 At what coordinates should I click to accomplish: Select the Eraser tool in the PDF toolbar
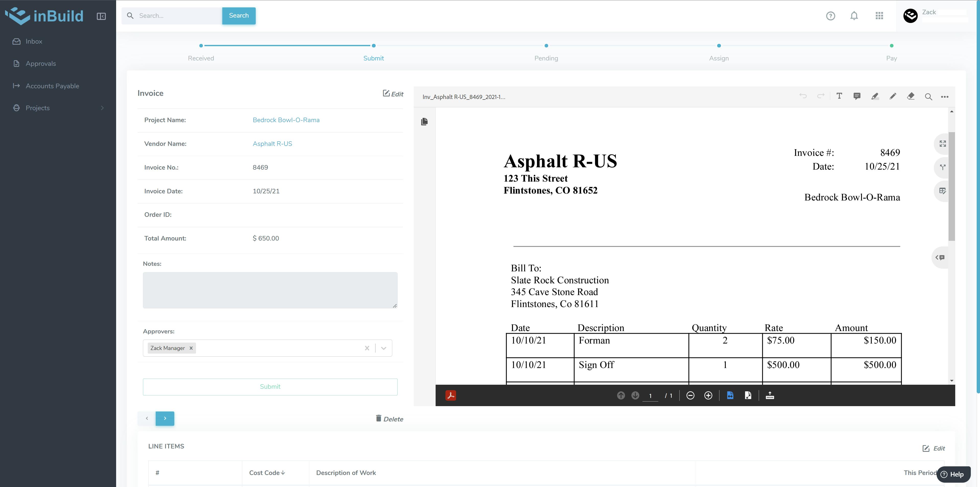click(911, 96)
